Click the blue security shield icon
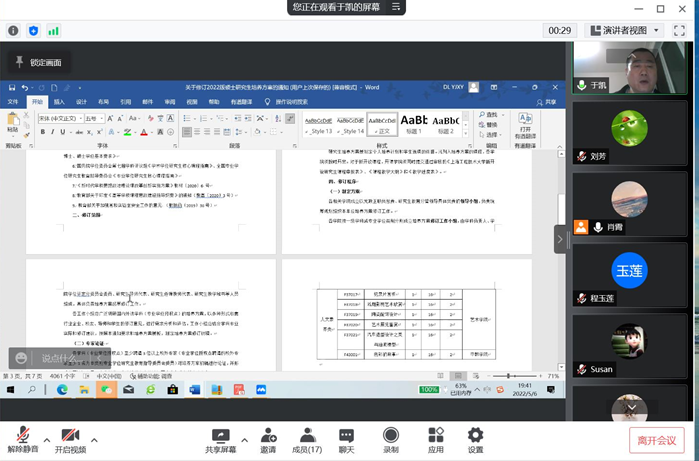Viewport: 699px width, 461px height. pos(33,31)
